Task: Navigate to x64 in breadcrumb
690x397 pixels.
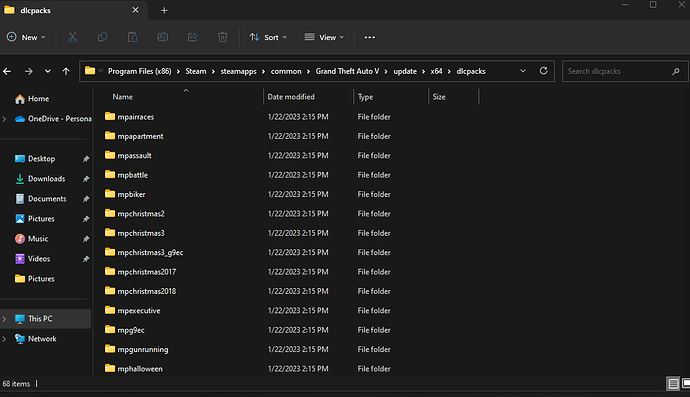Action: [436, 71]
